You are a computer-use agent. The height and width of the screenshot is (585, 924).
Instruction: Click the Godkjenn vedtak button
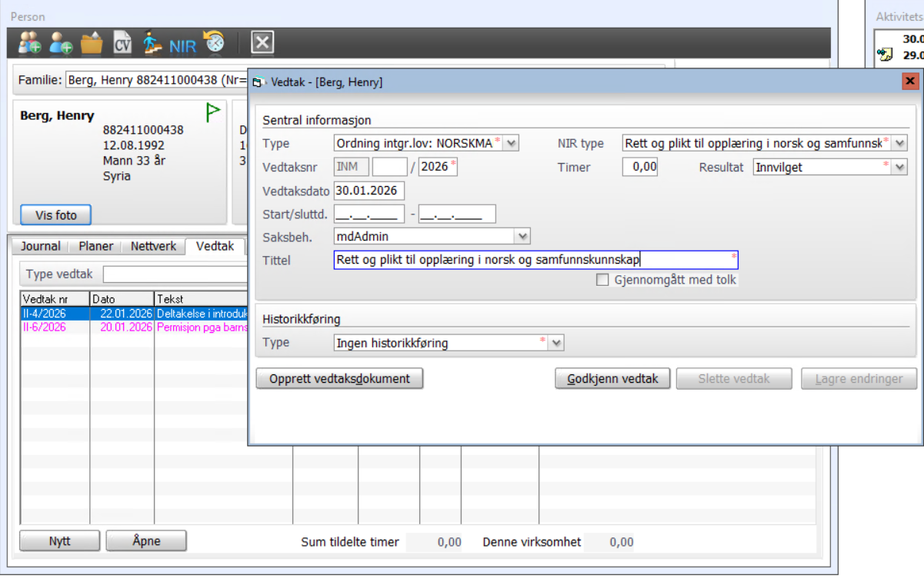[x=612, y=379]
